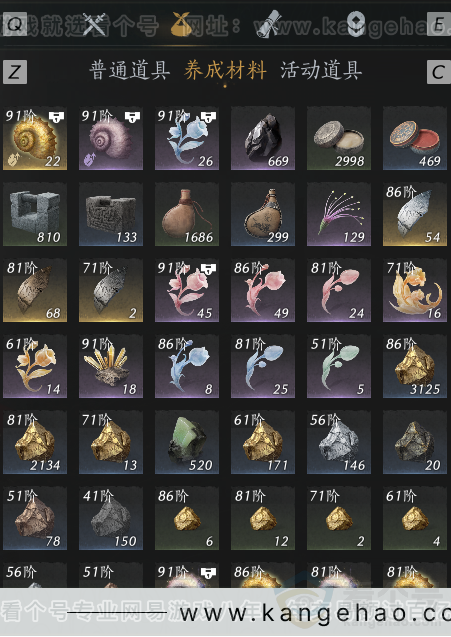Click the E next category key
Image resolution: width=451 pixels, height=637 pixels.
point(439,24)
